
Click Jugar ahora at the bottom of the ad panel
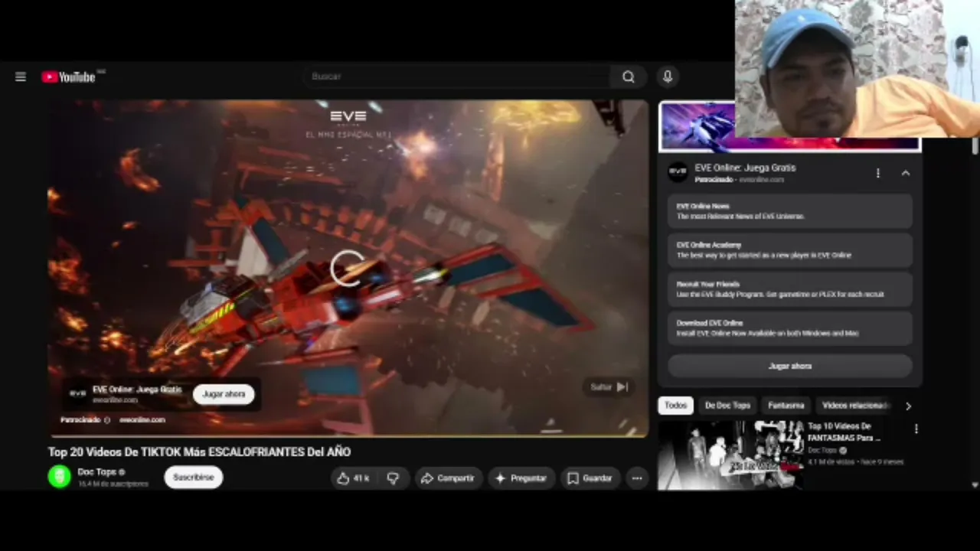click(790, 366)
